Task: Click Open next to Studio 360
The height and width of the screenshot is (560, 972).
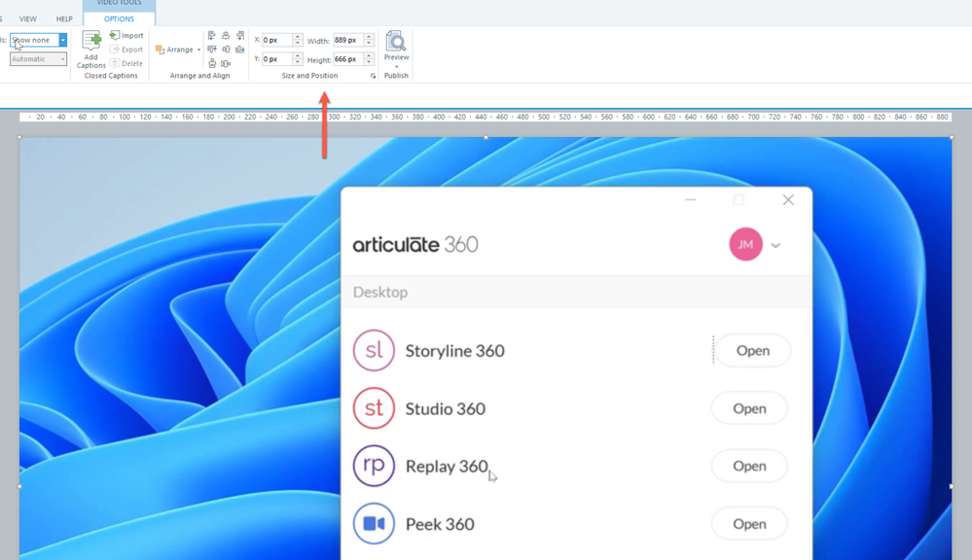Action: [x=749, y=408]
